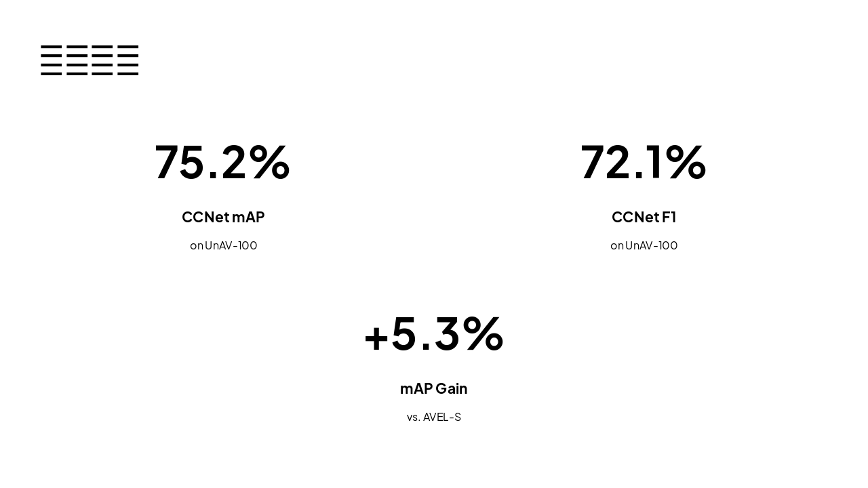The height and width of the screenshot is (488, 868).
Task: Click the last stacked-lines glyph in the logo
Action: pyautogui.click(x=128, y=60)
